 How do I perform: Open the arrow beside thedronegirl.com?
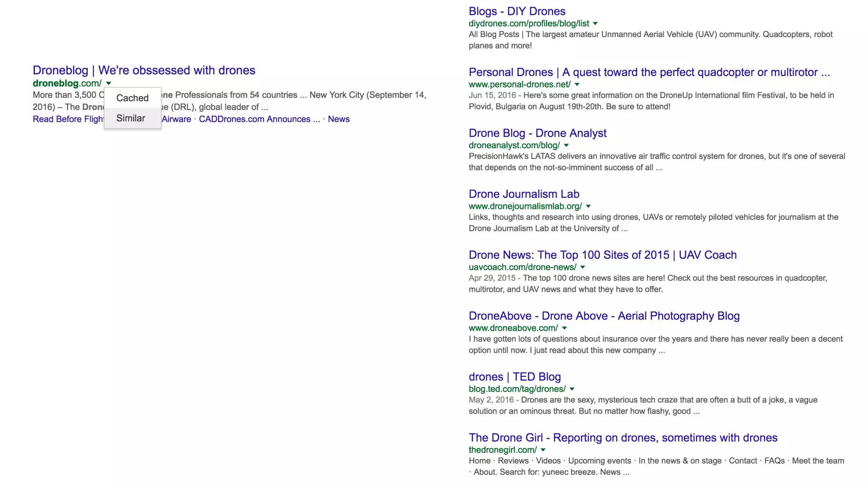pyautogui.click(x=543, y=450)
